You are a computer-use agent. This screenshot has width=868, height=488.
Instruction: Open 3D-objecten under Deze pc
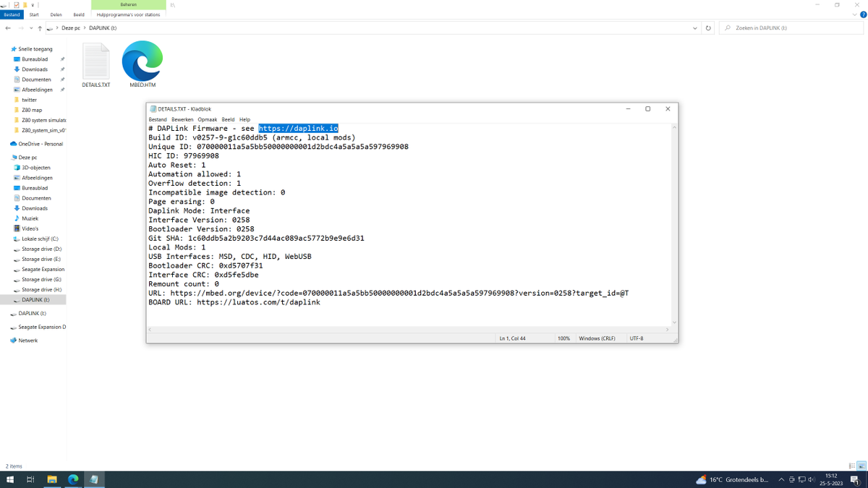pyautogui.click(x=37, y=167)
